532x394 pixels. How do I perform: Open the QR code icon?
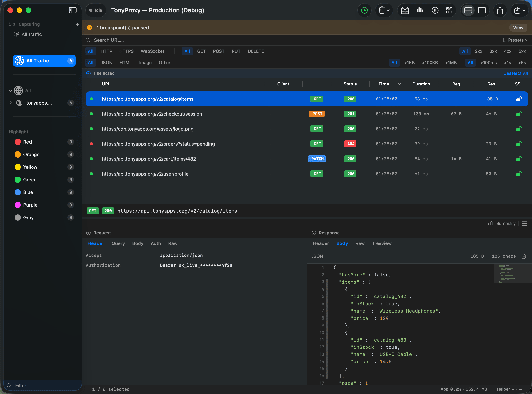449,10
